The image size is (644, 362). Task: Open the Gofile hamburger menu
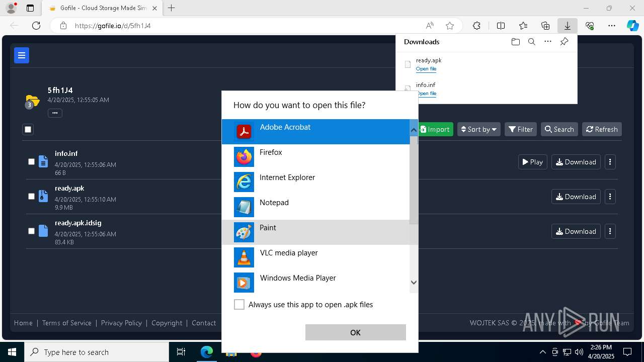pyautogui.click(x=22, y=55)
